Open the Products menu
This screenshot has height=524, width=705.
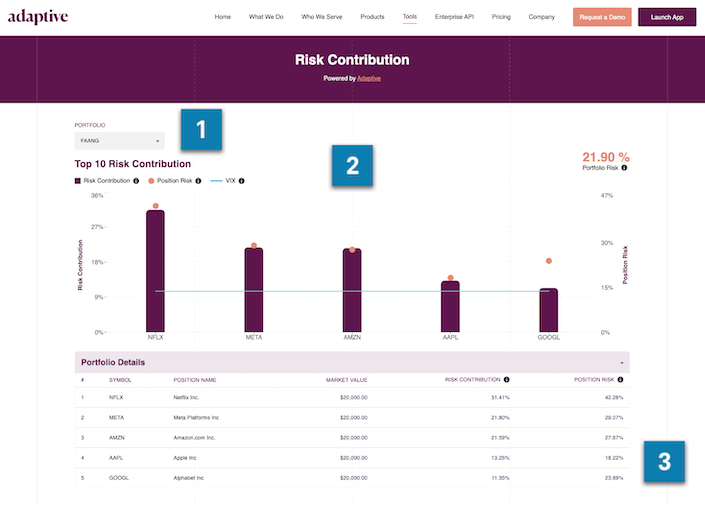coord(372,17)
